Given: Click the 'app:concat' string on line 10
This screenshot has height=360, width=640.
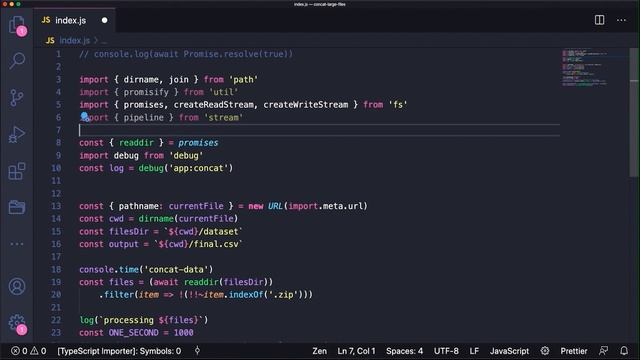Looking at the screenshot, I should pyautogui.click(x=198, y=168).
